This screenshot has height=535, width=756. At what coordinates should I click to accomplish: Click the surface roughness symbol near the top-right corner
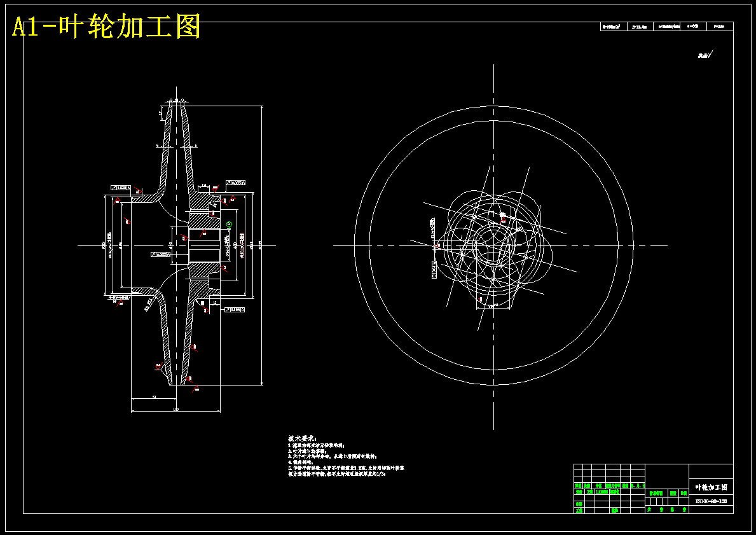click(705, 55)
